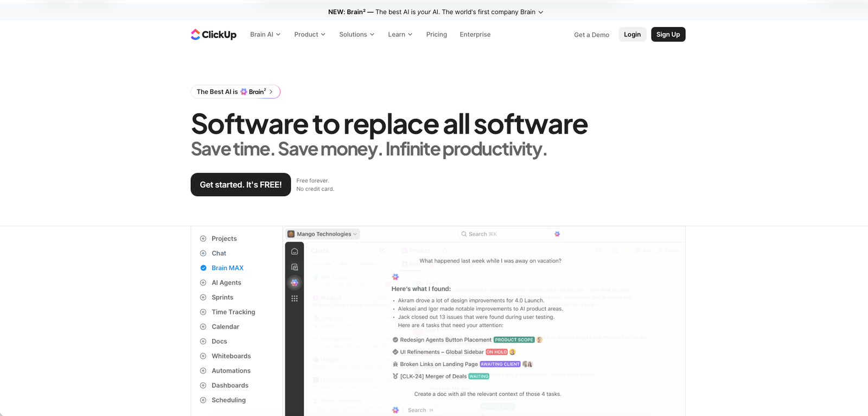Expand the Brain AI navigation dropdown
Image resolution: width=868 pixels, height=416 pixels.
tap(265, 34)
